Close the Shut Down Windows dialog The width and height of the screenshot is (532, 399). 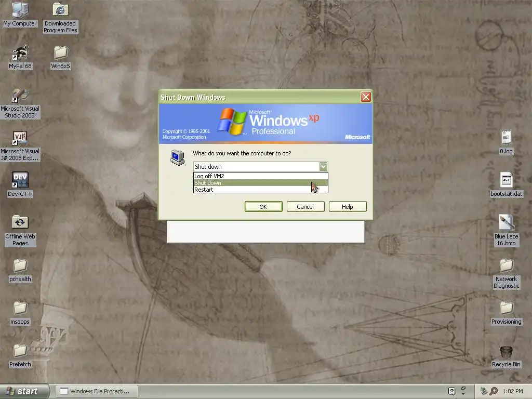(x=366, y=97)
